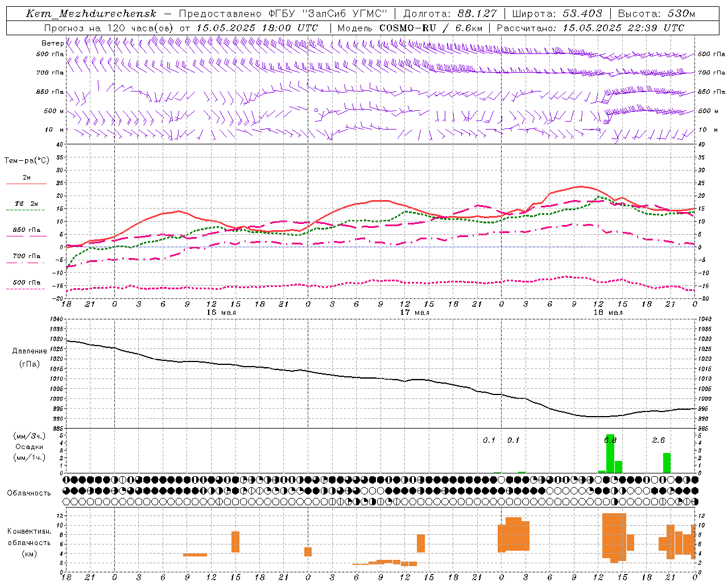Click the (мм/3ч.) precipitation unit label
Viewport: 728px width, 582px height.
[29, 436]
